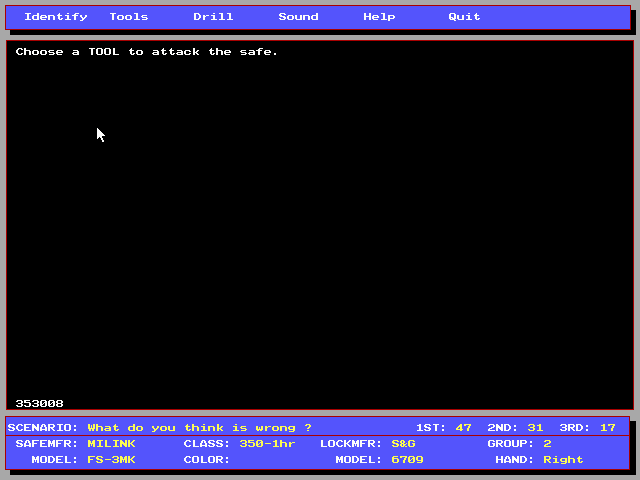This screenshot has width=640, height=480.
Task: Select Quit from the menu bar
Action: tap(464, 17)
